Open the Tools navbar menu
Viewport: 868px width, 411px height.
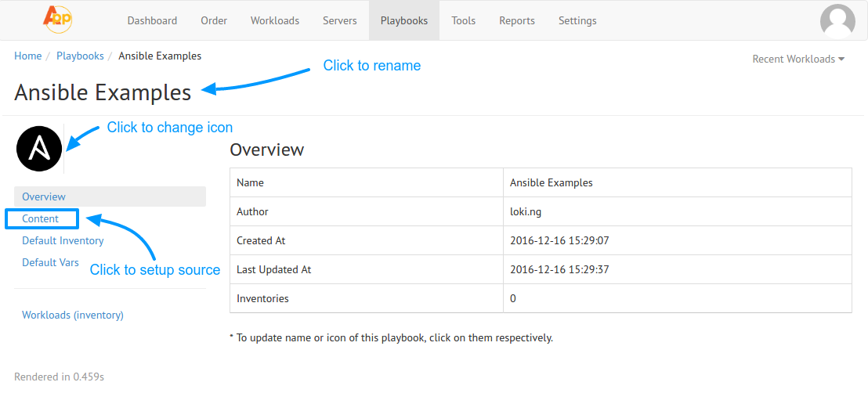click(463, 20)
